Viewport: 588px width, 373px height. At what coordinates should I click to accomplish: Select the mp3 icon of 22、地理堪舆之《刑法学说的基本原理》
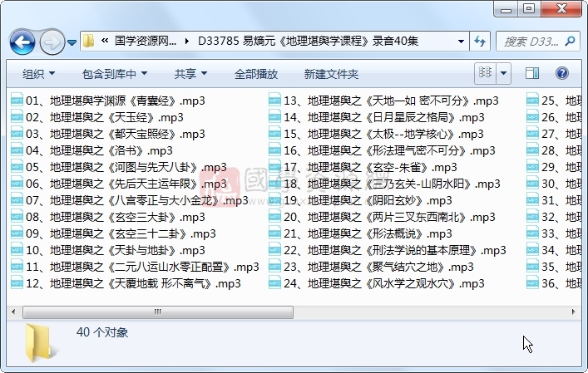click(x=275, y=250)
